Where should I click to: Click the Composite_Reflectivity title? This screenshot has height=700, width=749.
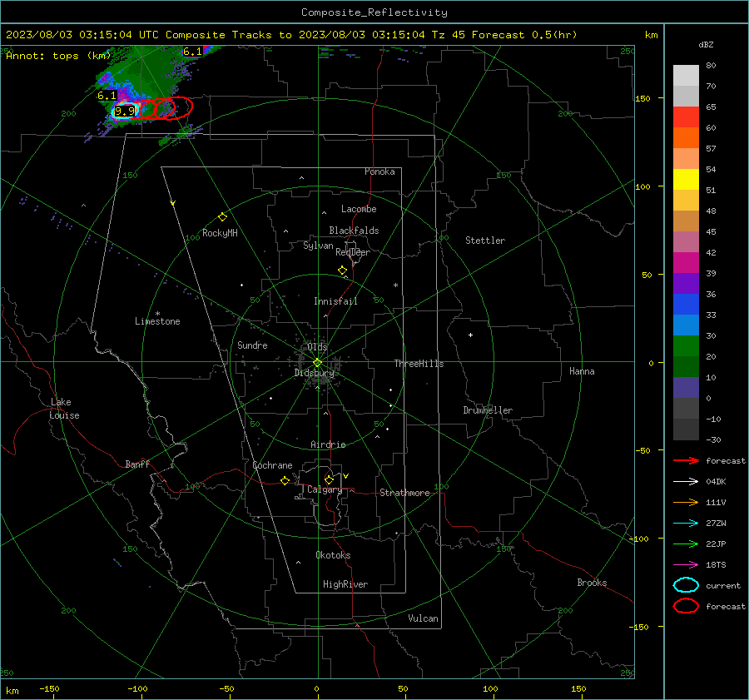pos(374,12)
